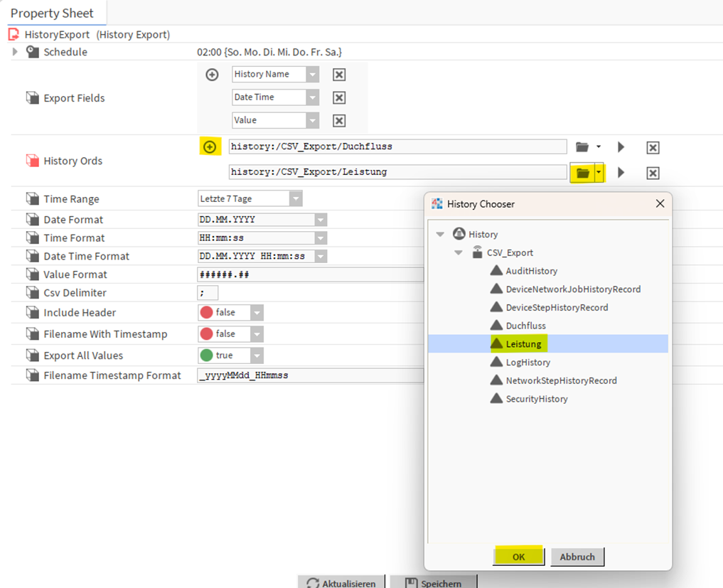This screenshot has width=723, height=588.
Task: Select Leistung in History Chooser
Action: 523,344
